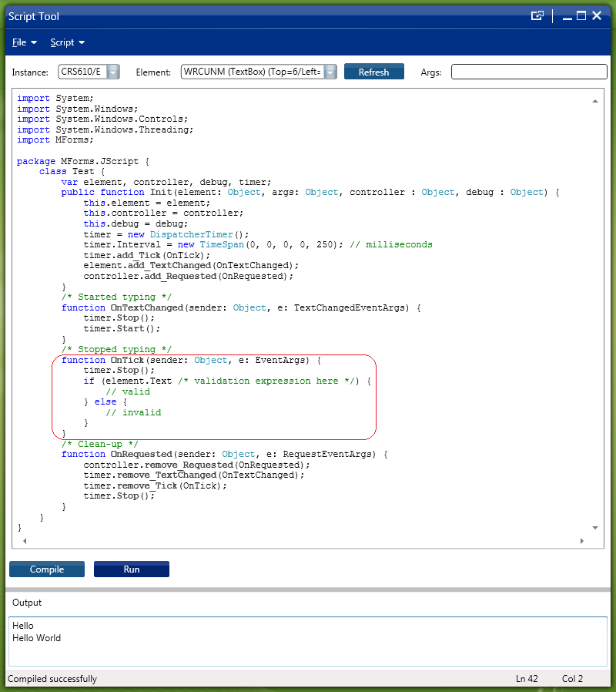Click the editor scroll-left arrow
This screenshot has height=692, width=616.
[24, 541]
